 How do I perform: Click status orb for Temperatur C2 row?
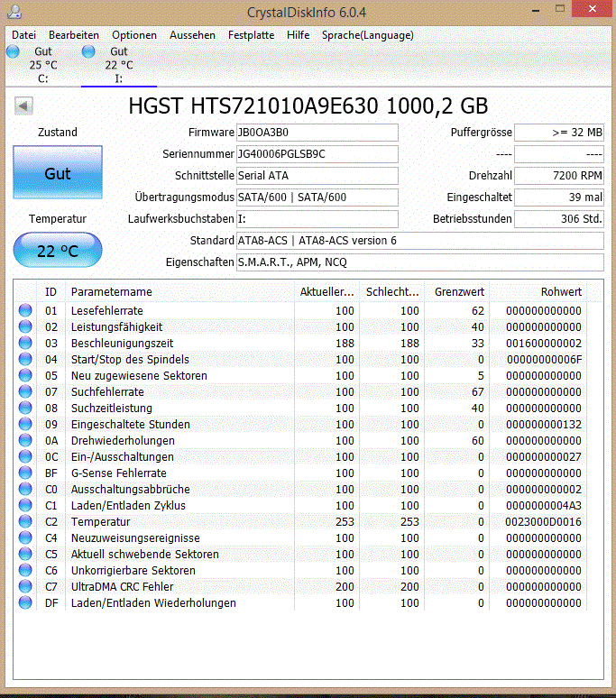(x=25, y=521)
